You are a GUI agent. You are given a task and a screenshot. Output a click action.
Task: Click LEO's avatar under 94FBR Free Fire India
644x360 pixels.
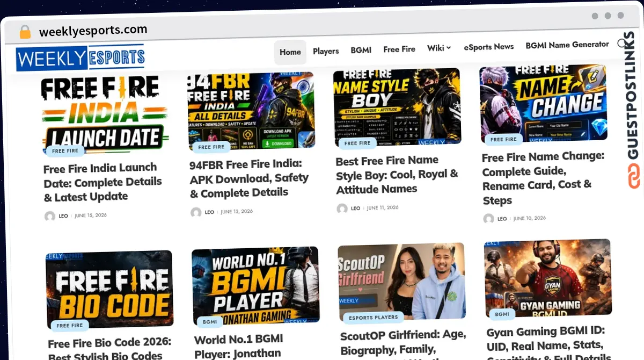coord(196,213)
